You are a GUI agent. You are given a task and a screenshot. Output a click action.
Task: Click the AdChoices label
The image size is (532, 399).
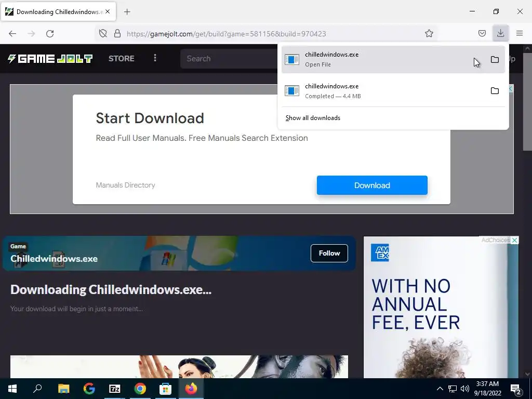click(x=495, y=240)
